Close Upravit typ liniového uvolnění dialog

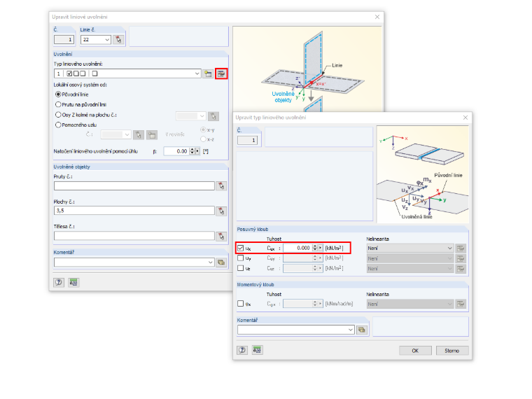click(465, 118)
